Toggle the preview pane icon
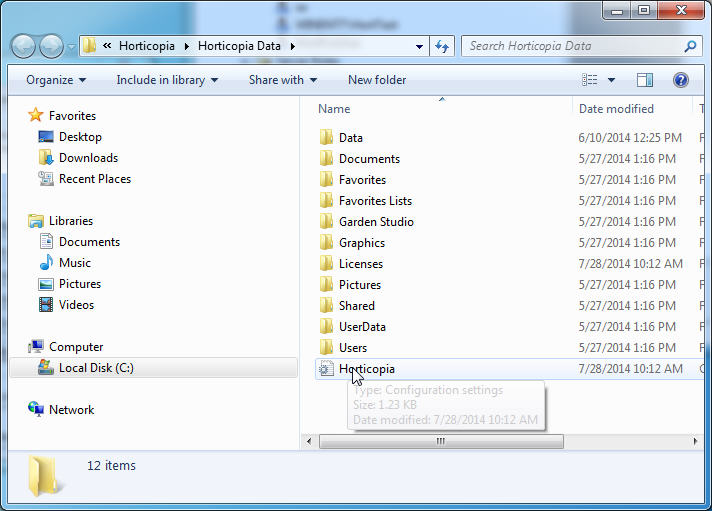Image resolution: width=712 pixels, height=511 pixels. [644, 80]
